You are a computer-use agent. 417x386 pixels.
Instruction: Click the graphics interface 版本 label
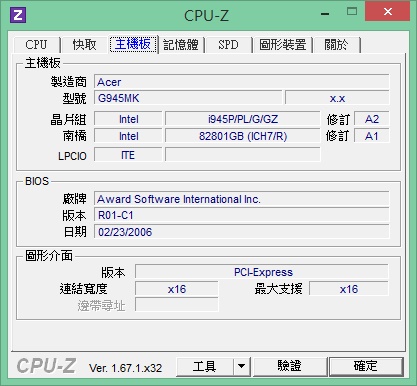click(x=113, y=273)
